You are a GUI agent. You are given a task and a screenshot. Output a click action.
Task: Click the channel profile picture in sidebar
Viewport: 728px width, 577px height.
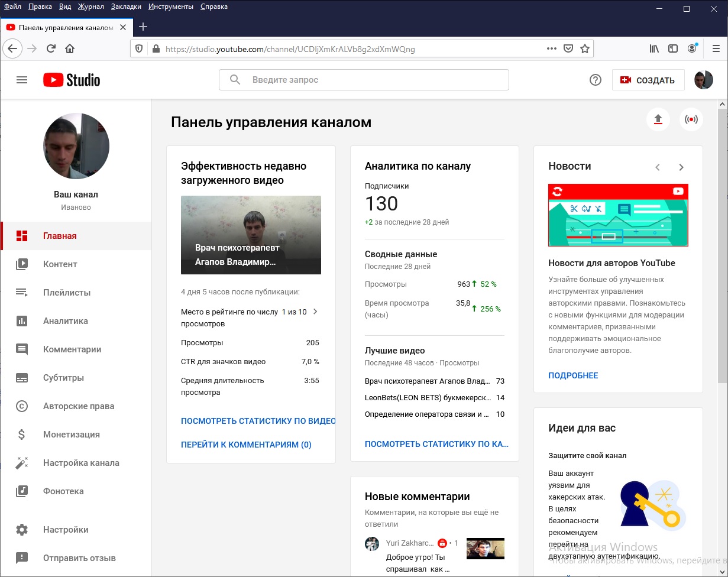click(76, 146)
